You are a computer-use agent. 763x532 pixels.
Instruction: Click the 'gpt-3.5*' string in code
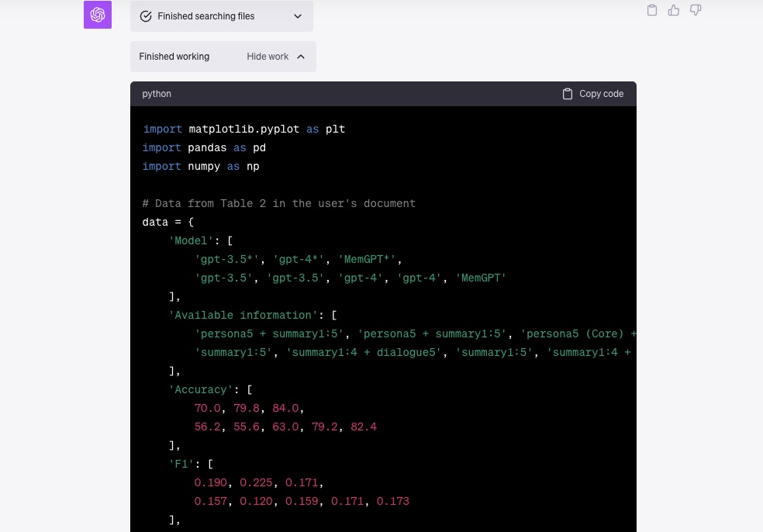coord(226,260)
